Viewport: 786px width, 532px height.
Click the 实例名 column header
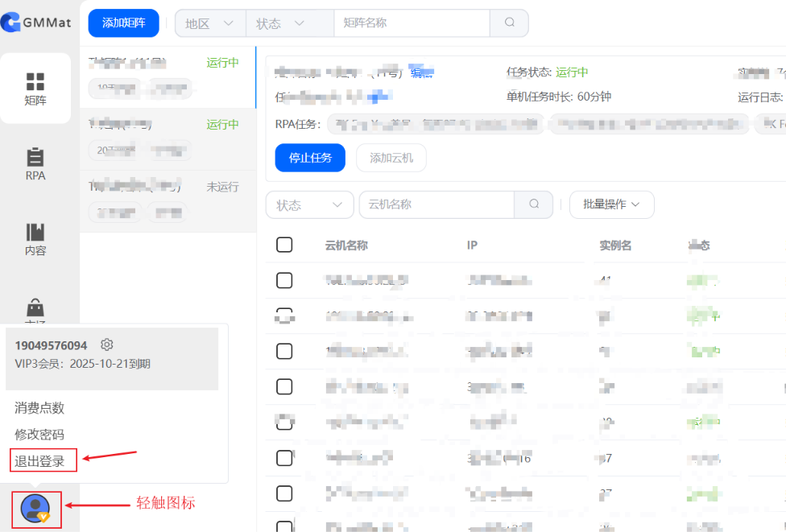[615, 245]
